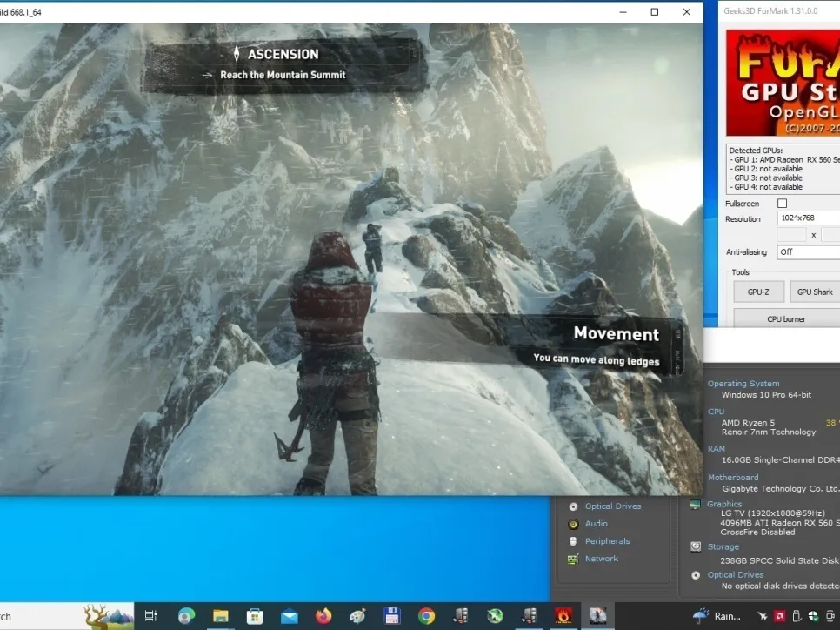
Task: Click the 'Gigabyte Technology Co. Ltd.' text
Action: click(781, 488)
